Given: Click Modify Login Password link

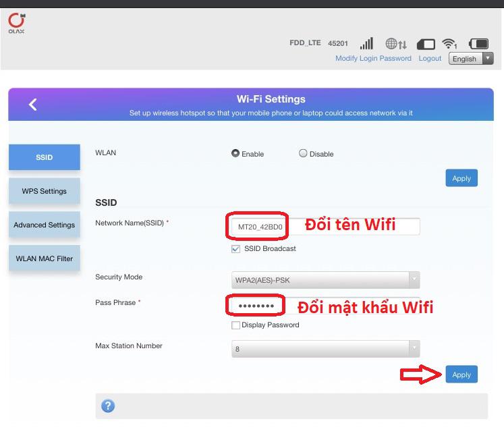Looking at the screenshot, I should [373, 58].
